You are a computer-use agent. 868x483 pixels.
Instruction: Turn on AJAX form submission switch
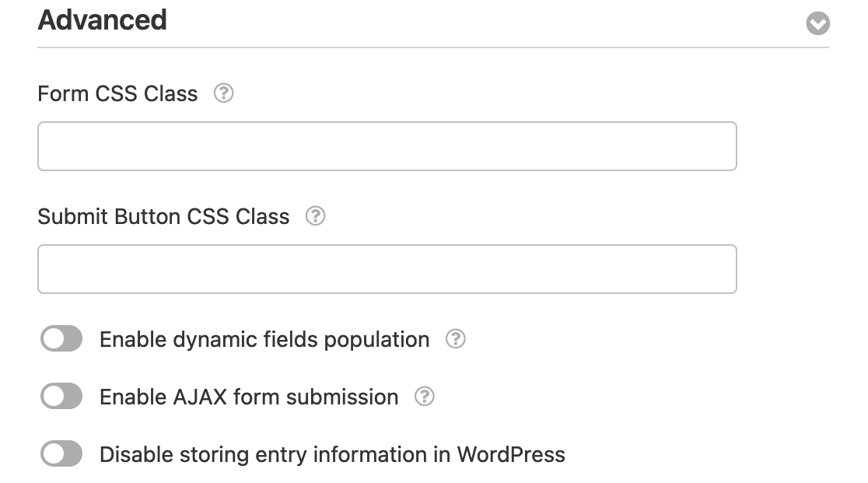pos(61,397)
